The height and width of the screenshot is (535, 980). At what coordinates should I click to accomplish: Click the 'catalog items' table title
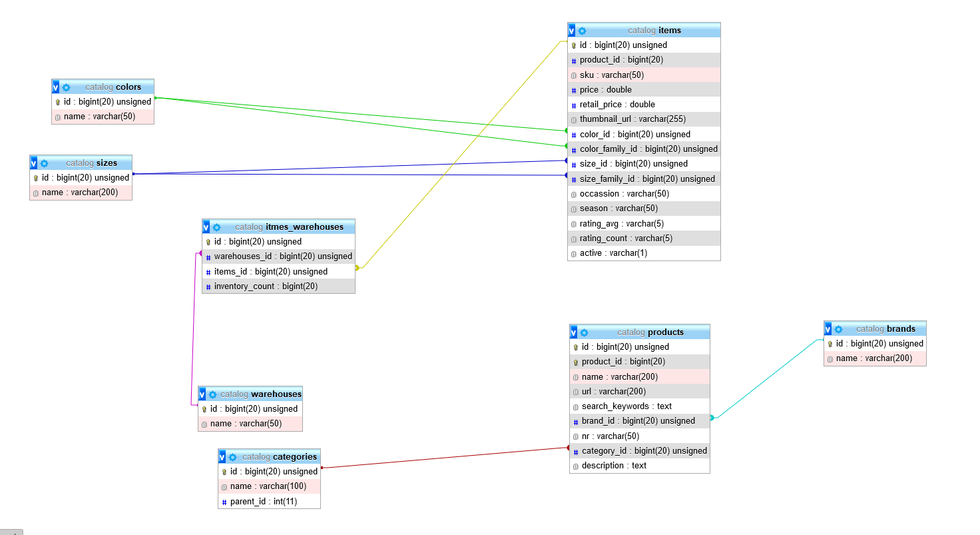coord(654,31)
